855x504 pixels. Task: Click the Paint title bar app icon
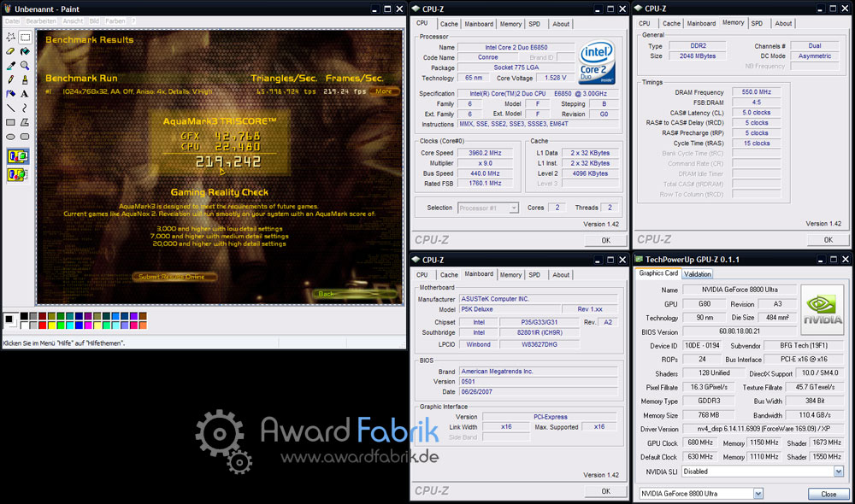(8, 9)
